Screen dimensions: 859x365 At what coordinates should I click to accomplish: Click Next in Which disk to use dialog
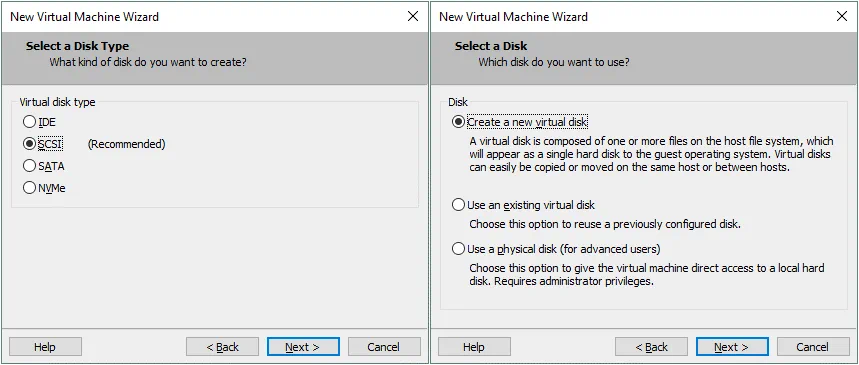point(732,347)
